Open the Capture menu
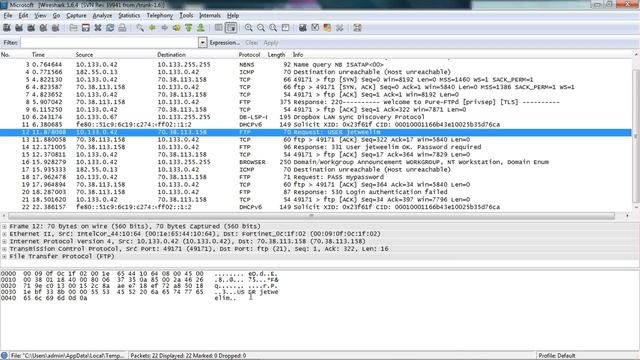The image size is (640, 360). tap(76, 16)
